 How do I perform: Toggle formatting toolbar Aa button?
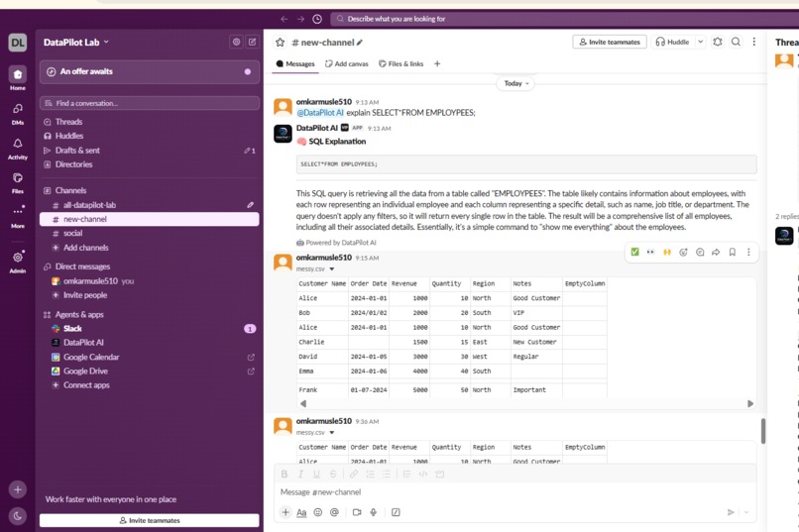coord(301,512)
